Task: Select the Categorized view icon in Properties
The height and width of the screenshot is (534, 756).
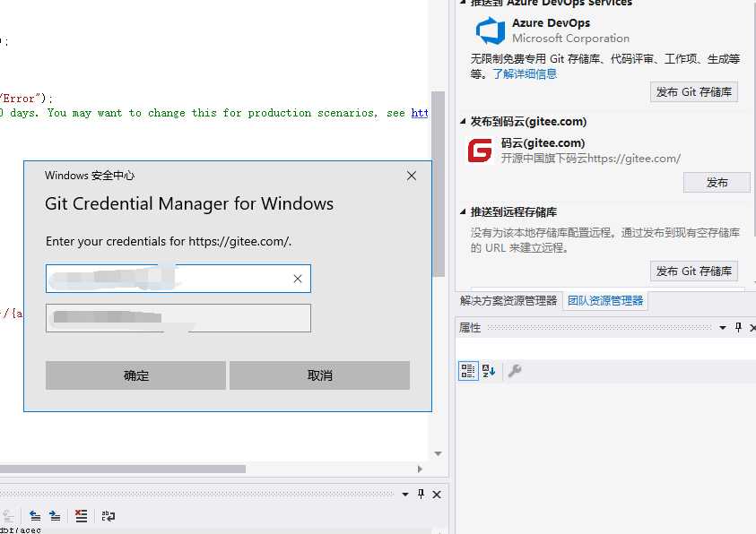Action: click(467, 371)
